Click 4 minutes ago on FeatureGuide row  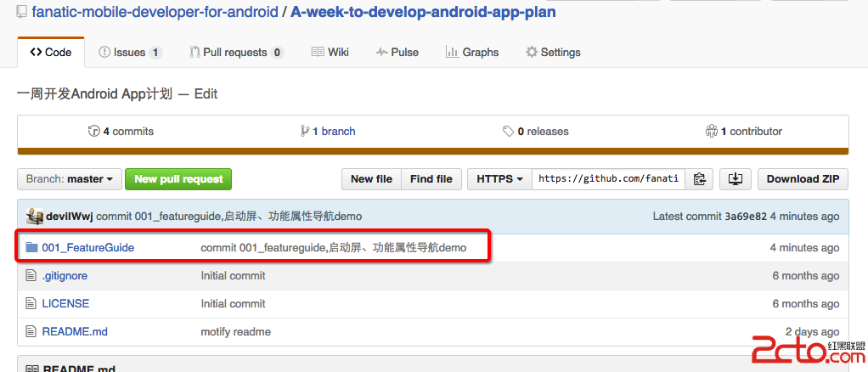click(x=804, y=247)
